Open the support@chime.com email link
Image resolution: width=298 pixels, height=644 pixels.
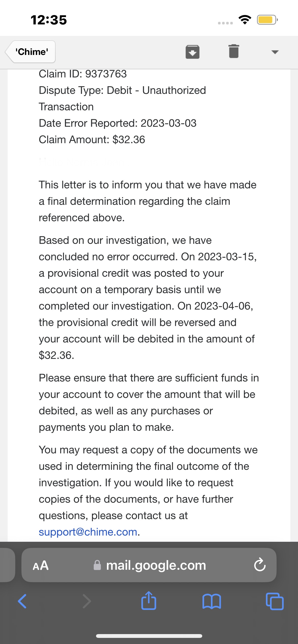(x=88, y=532)
